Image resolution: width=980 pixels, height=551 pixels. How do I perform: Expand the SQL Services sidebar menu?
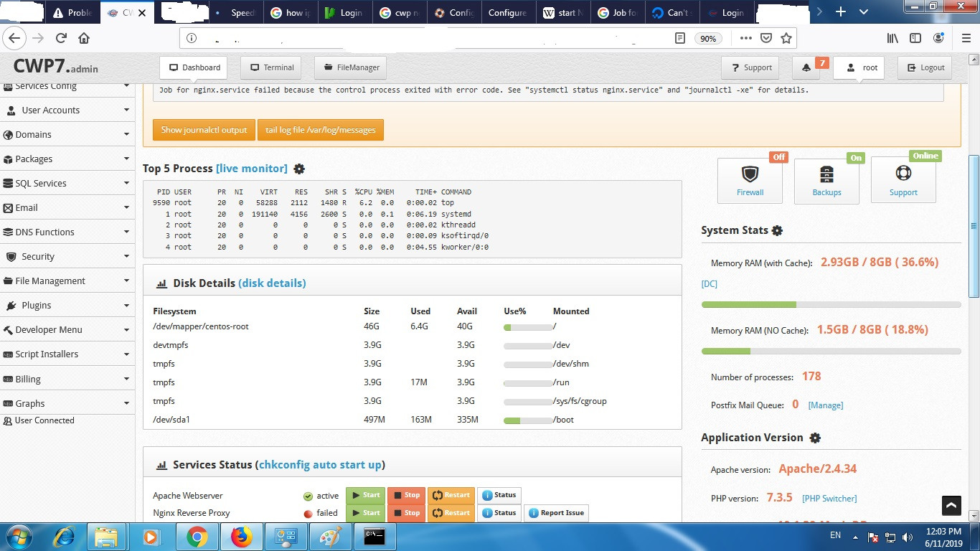[67, 183]
